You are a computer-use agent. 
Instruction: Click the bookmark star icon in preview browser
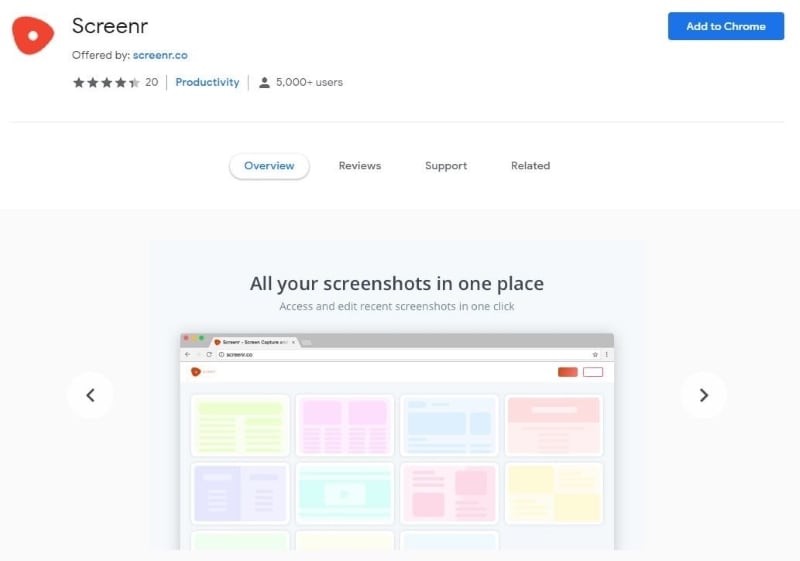[x=595, y=354]
